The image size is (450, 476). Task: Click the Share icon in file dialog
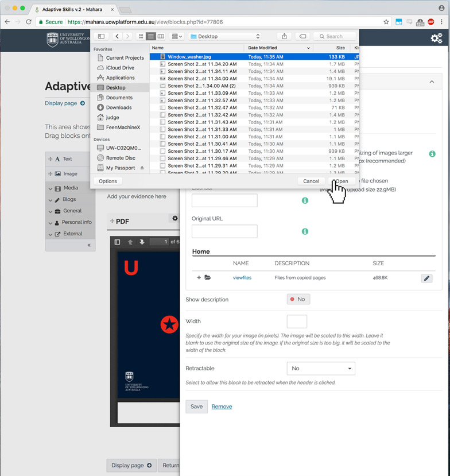[x=284, y=36]
